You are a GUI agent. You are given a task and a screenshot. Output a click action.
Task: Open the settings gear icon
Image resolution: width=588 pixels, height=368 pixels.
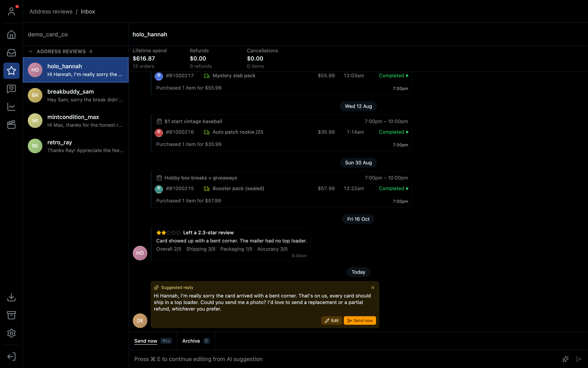click(x=11, y=333)
